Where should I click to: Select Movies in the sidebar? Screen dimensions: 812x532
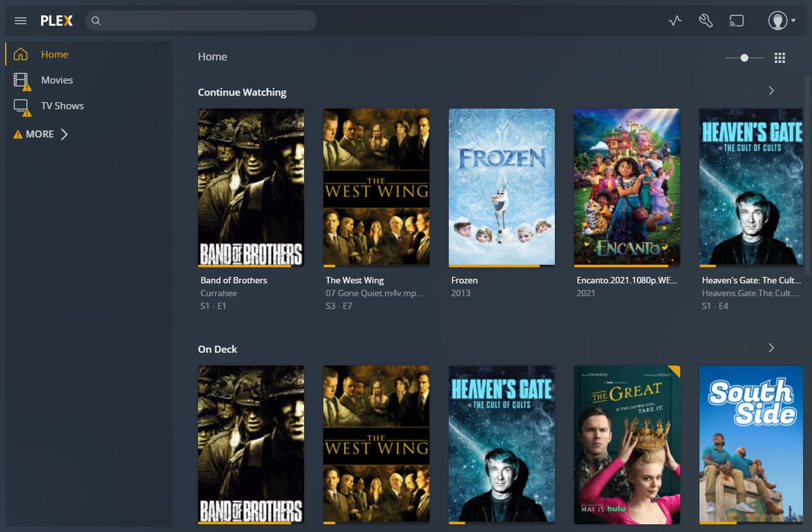57,80
